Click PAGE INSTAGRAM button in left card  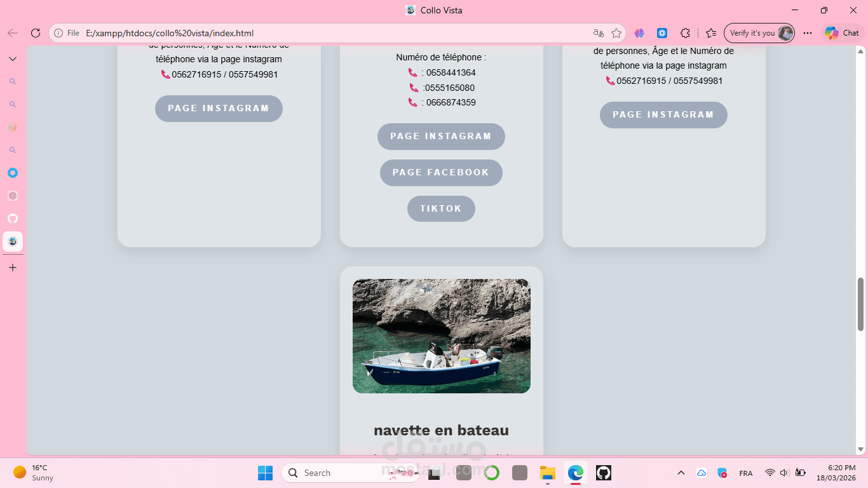point(219,109)
